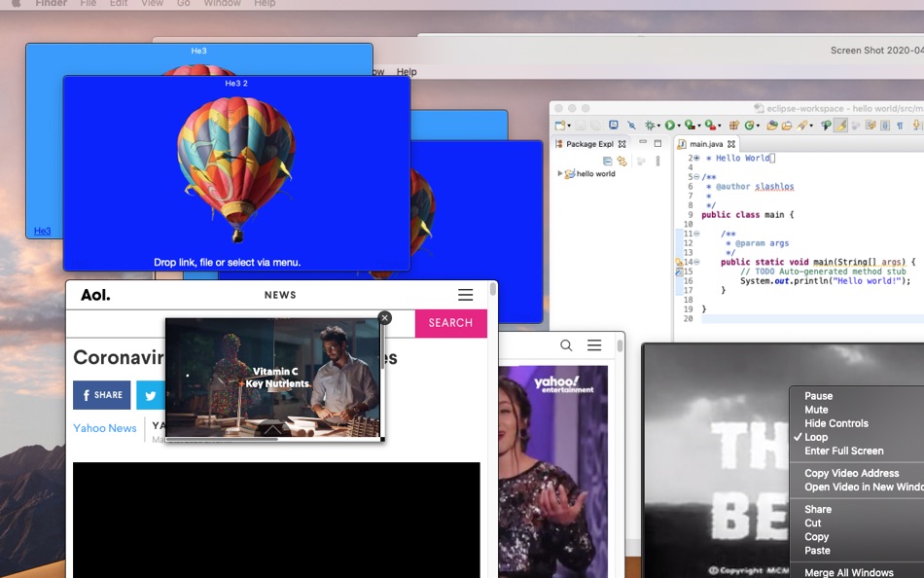This screenshot has height=578, width=924.
Task: Open Package Explorer view menu dots
Action: click(x=658, y=161)
